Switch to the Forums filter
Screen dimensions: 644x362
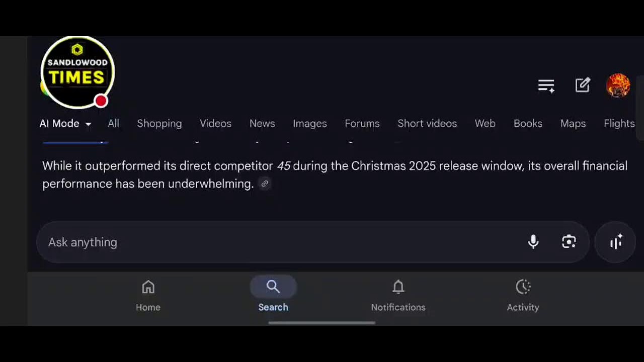tap(362, 124)
